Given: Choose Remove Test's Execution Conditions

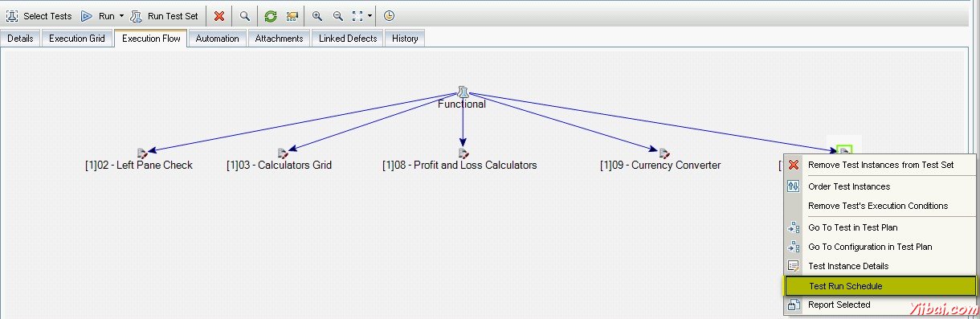Looking at the screenshot, I should pyautogui.click(x=880, y=206).
